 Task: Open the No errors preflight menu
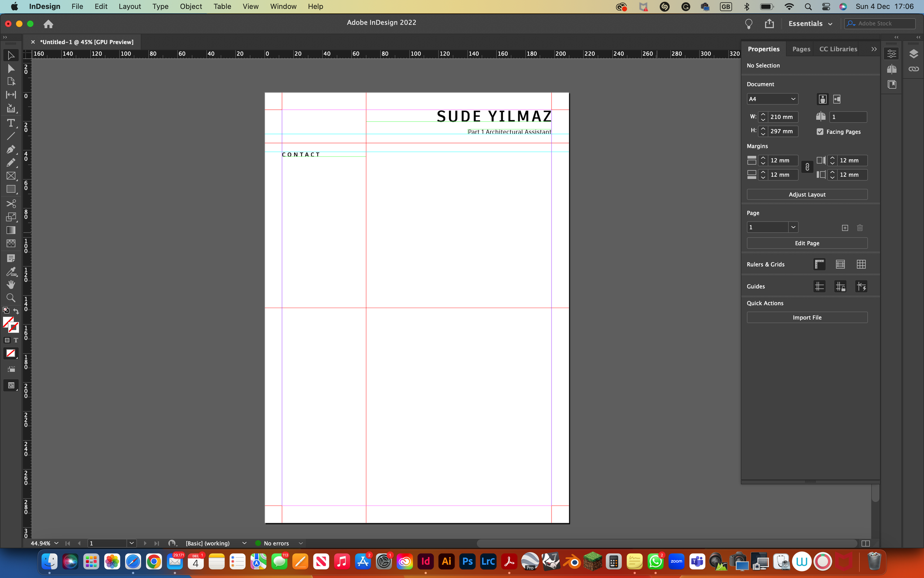click(300, 543)
